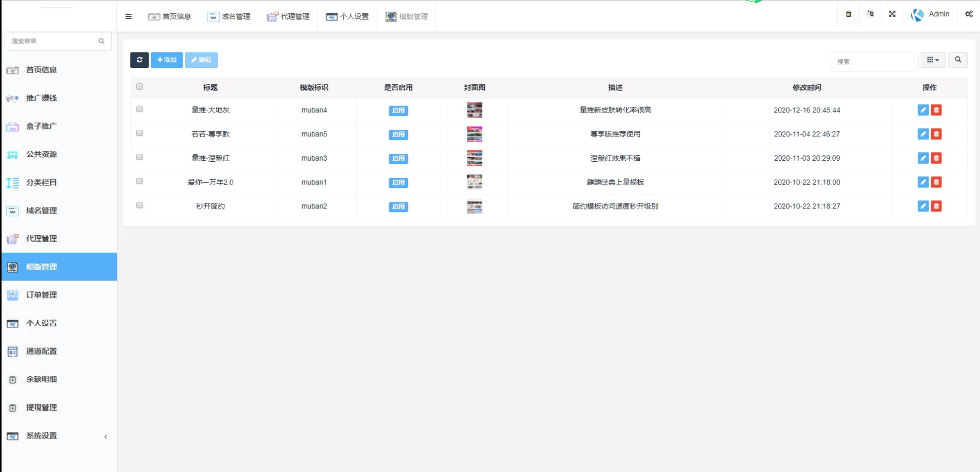This screenshot has height=472, width=980.
Task: Select the checkbox for 量推-大地灰 row
Action: click(x=139, y=109)
